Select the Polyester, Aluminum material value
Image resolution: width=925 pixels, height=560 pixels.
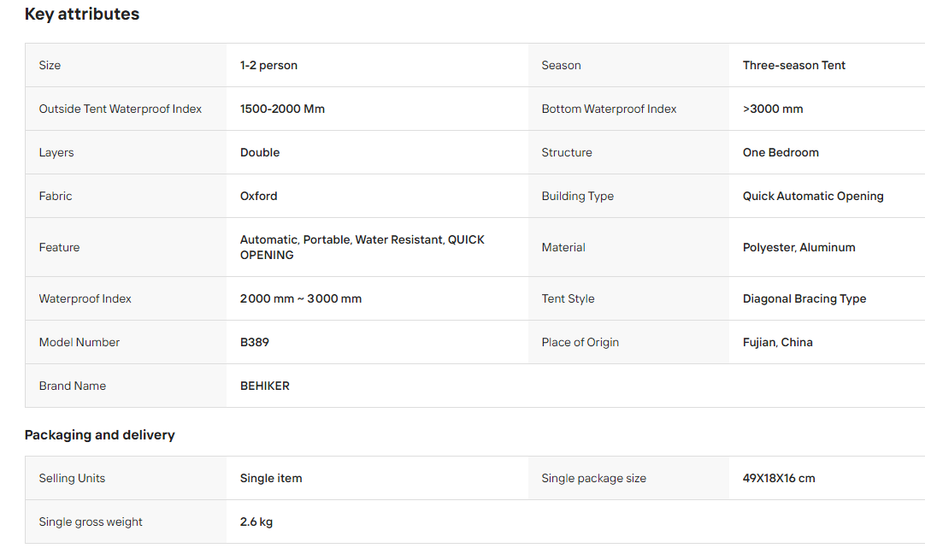click(x=798, y=248)
